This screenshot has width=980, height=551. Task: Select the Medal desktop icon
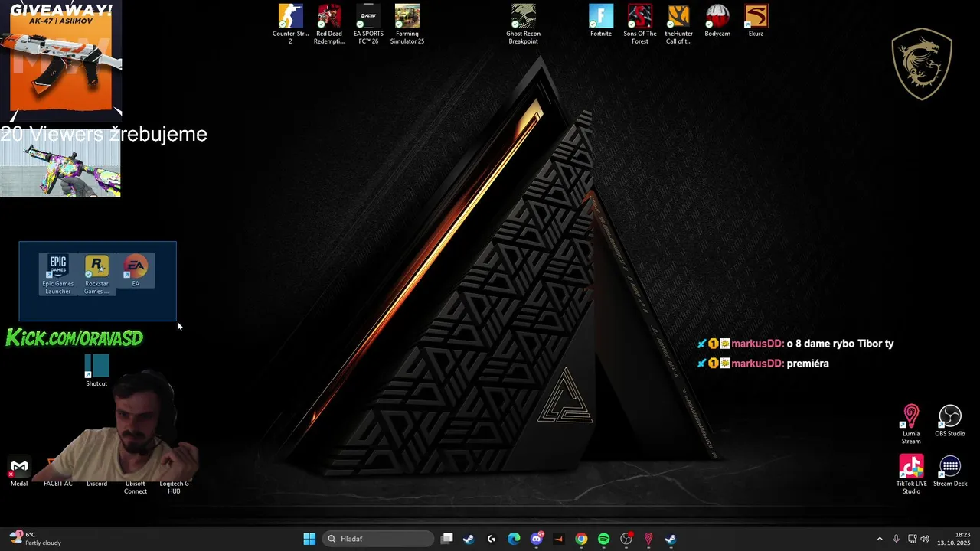tap(19, 472)
